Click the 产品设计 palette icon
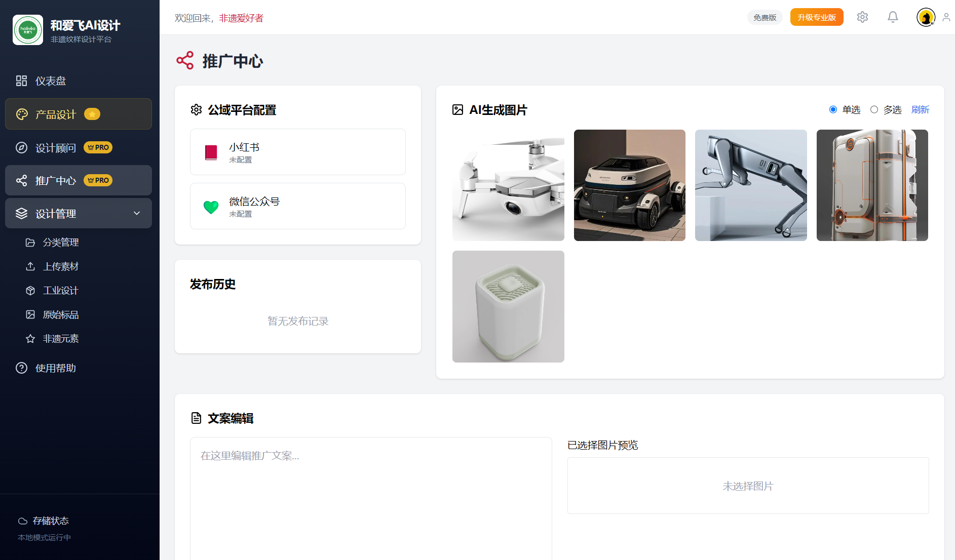Screen dimensions: 955x560 [x=22, y=114]
